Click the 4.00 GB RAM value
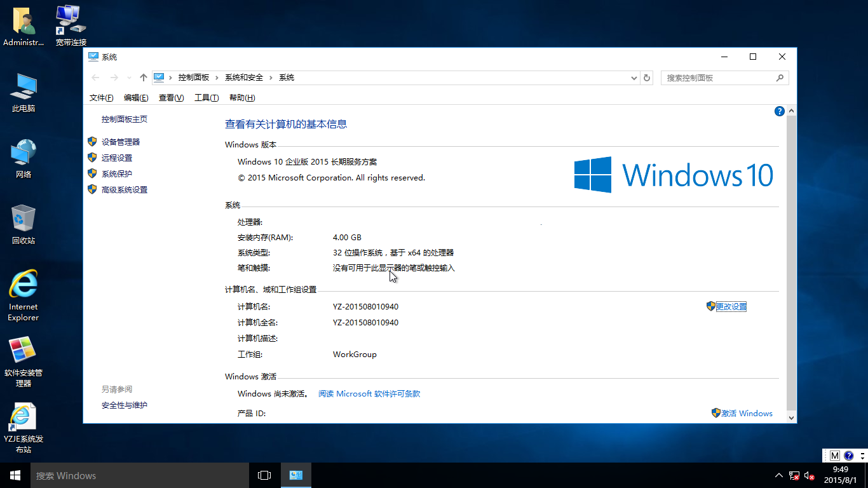 [x=347, y=237]
